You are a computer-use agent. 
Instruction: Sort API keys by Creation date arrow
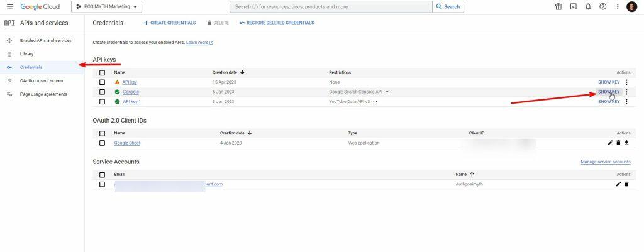[x=242, y=72]
